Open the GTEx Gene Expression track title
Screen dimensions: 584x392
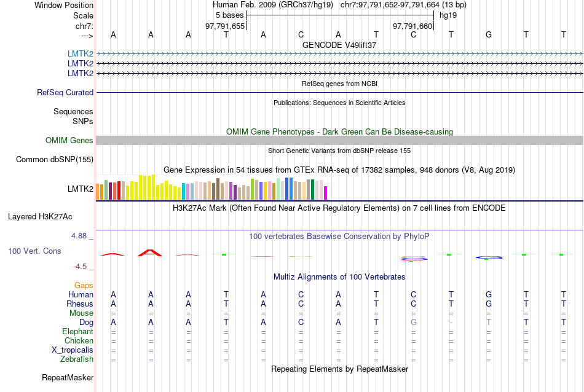pyautogui.click(x=339, y=170)
